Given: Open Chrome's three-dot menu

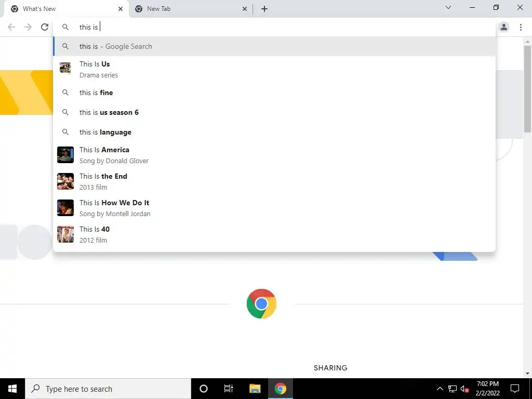Looking at the screenshot, I should point(521,27).
